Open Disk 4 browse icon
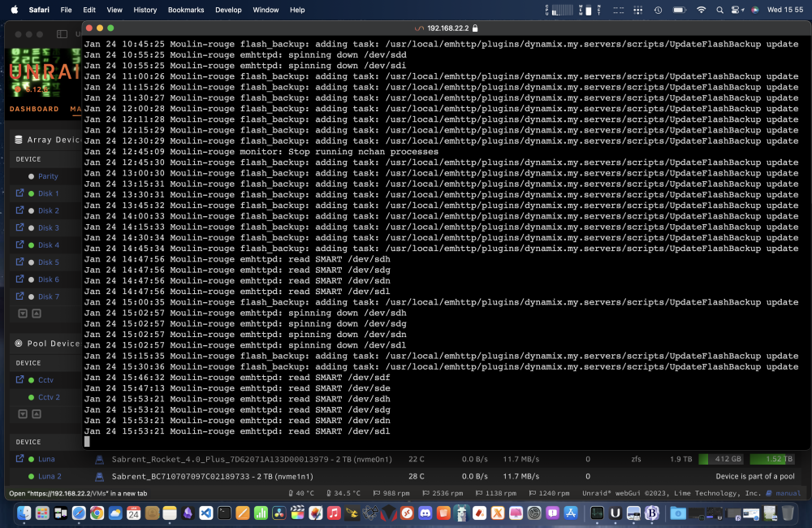Image resolution: width=812 pixels, height=528 pixels. 19,244
